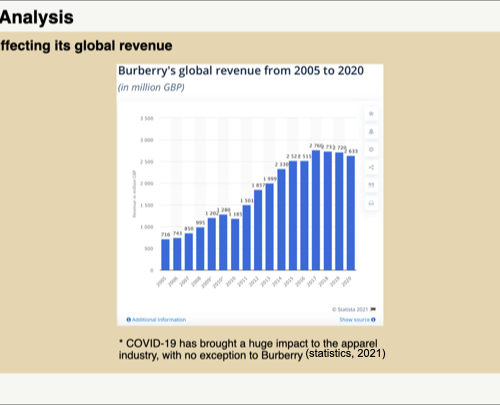Image resolution: width=500 pixels, height=405 pixels.
Task: Click the bar labeled 1 501
Action: point(247,238)
